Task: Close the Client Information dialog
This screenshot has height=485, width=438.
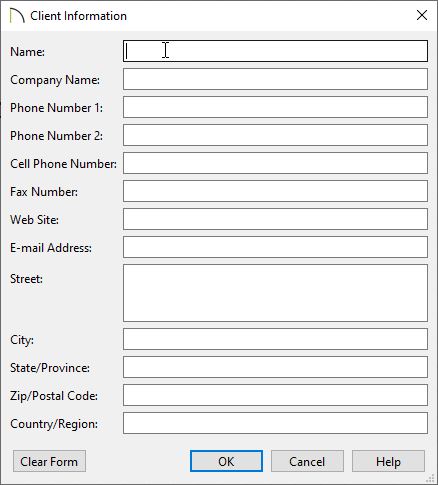Action: point(422,15)
